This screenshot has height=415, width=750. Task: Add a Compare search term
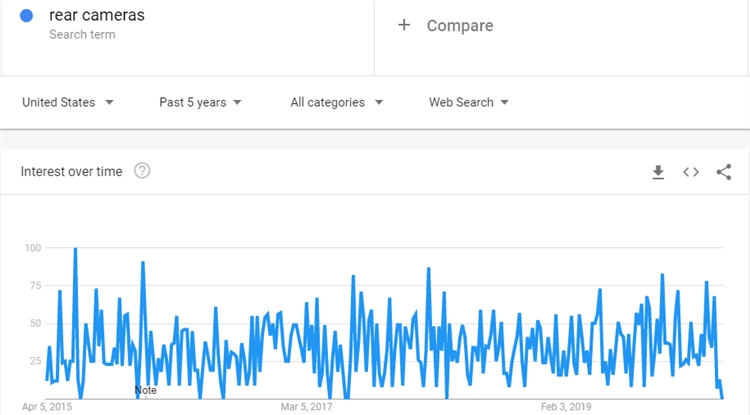[459, 25]
